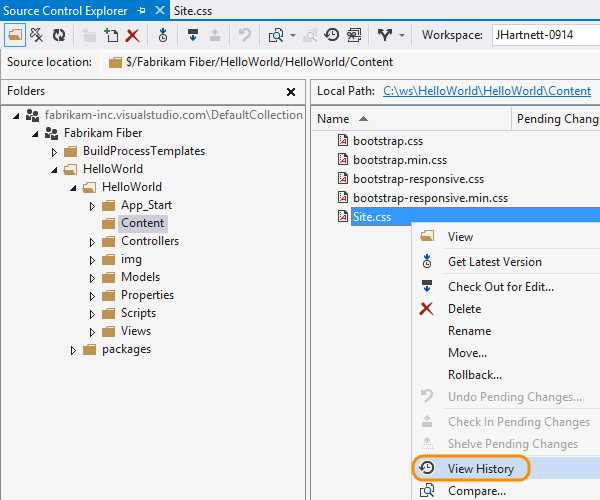
Task: Collapse the Fabrikam Fiber project node
Action: (x=35, y=134)
